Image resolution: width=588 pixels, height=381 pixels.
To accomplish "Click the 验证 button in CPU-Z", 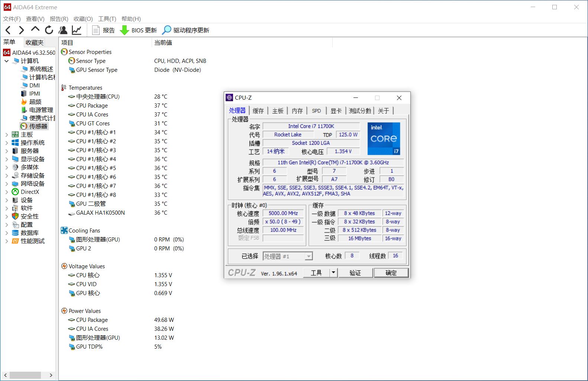I will 355,273.
